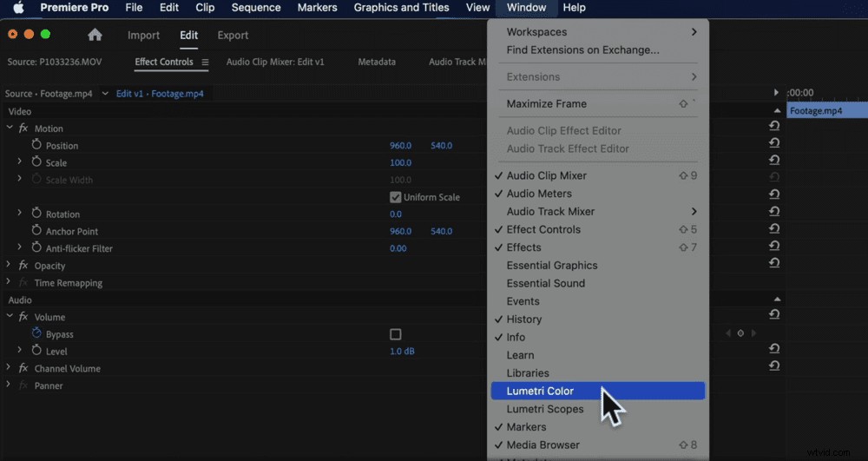This screenshot has width=868, height=461.
Task: Reset the Volume effect
Action: pyautogui.click(x=774, y=315)
